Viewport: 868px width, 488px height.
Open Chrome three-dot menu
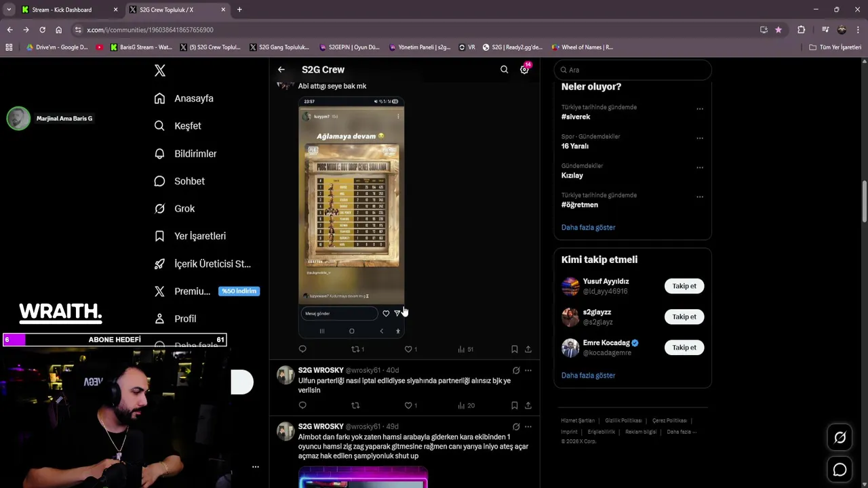858,30
